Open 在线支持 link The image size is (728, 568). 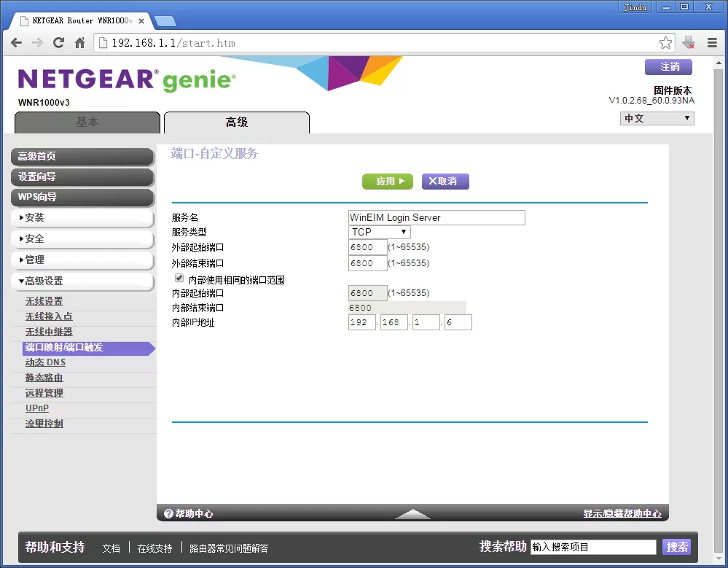pos(154,548)
